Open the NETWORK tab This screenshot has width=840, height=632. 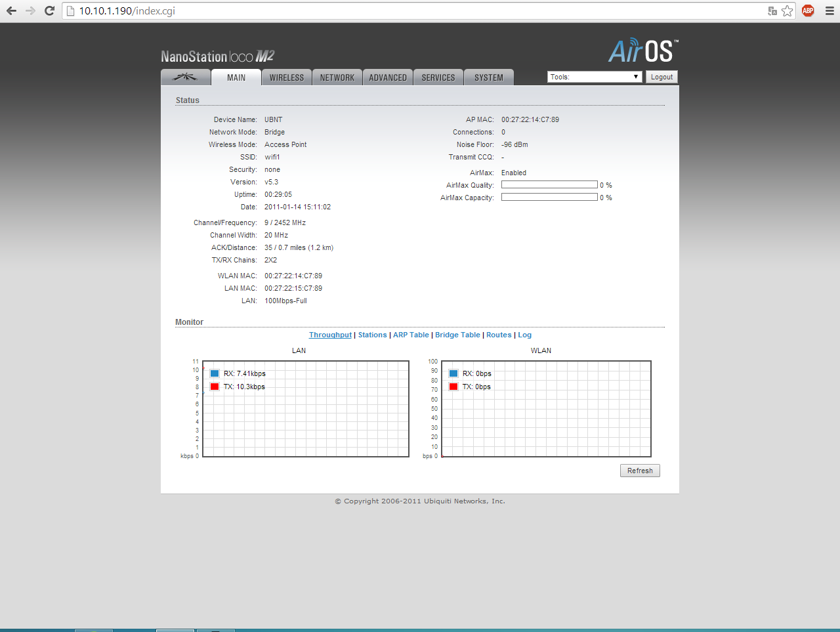[337, 77]
